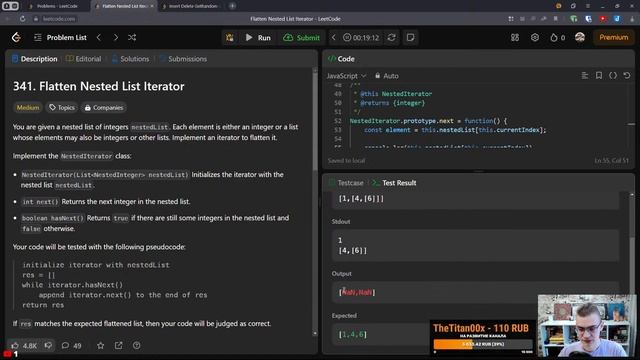Switch to the Test Result tab
The image size is (640, 360).
[394, 183]
